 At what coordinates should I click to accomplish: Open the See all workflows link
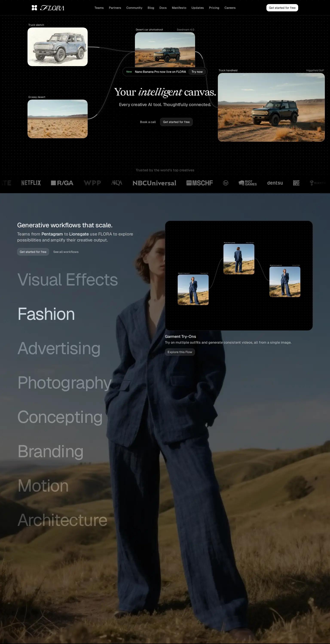66,252
